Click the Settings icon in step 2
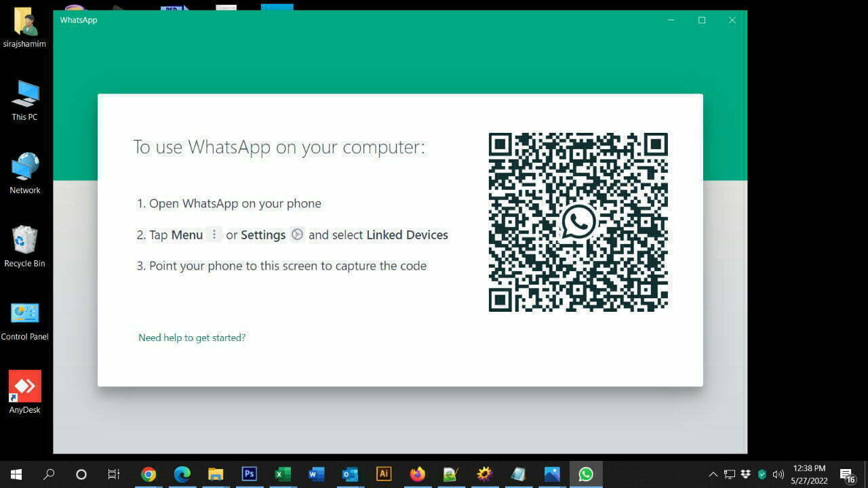Image resolution: width=868 pixels, height=488 pixels. [297, 235]
